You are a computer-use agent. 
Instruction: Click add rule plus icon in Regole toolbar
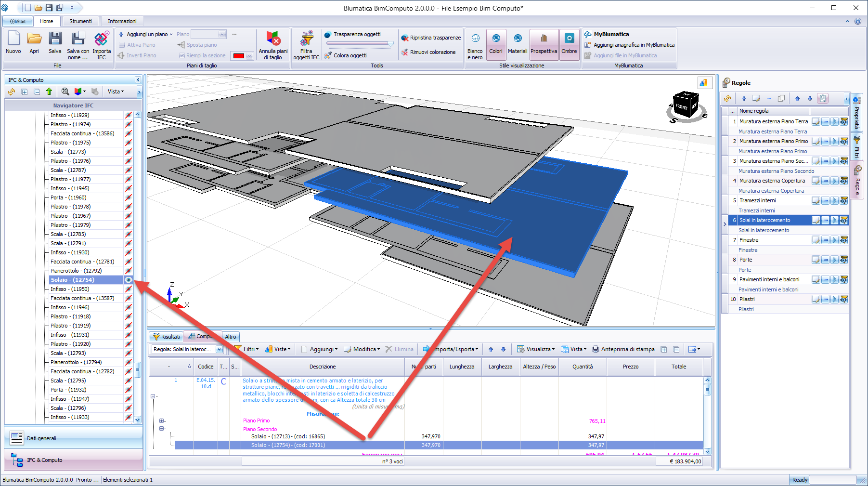pyautogui.click(x=744, y=98)
